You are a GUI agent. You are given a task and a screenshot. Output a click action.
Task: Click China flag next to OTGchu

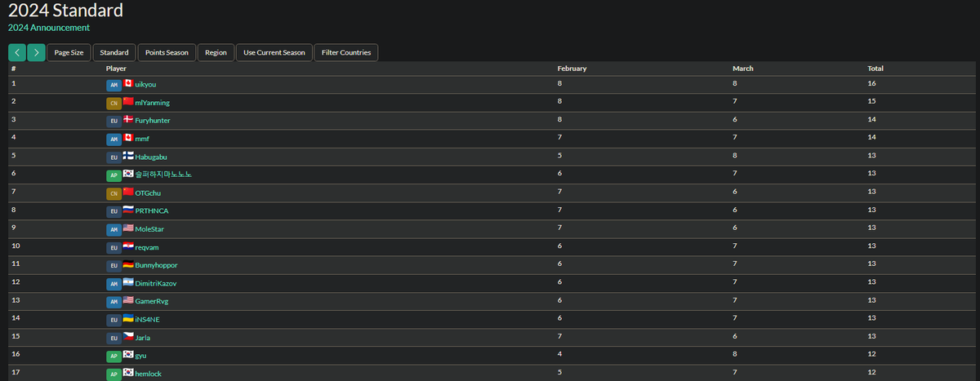click(128, 193)
